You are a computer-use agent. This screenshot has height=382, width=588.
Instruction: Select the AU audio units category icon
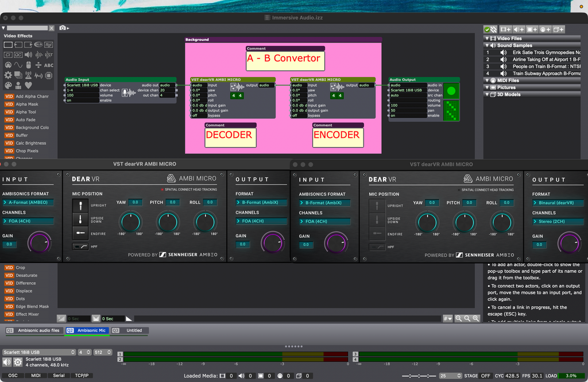tap(38, 55)
